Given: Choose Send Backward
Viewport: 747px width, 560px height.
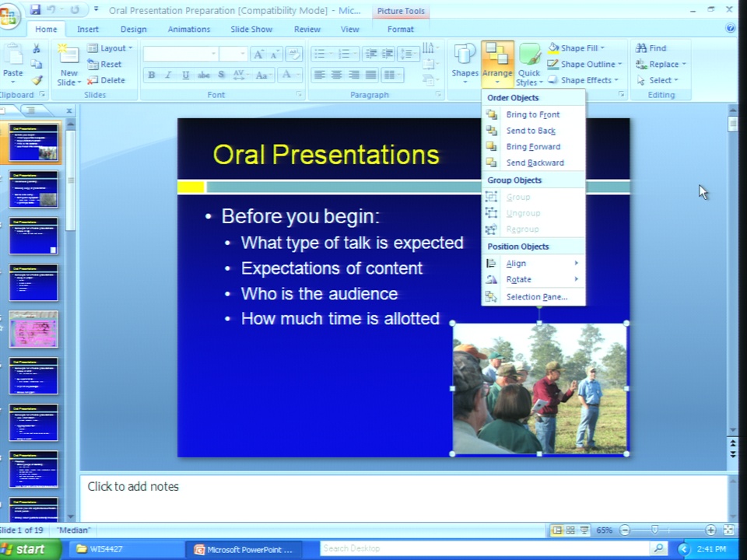Looking at the screenshot, I should 533,163.
